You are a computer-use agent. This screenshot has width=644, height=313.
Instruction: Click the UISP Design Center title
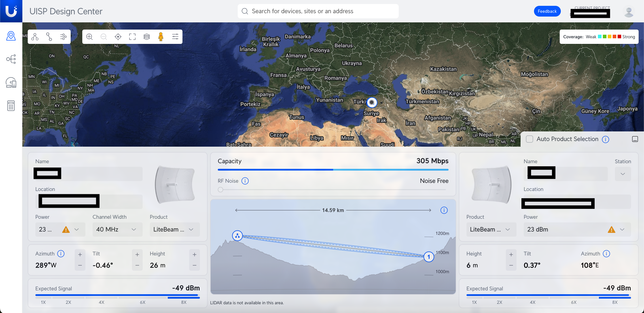66,11
